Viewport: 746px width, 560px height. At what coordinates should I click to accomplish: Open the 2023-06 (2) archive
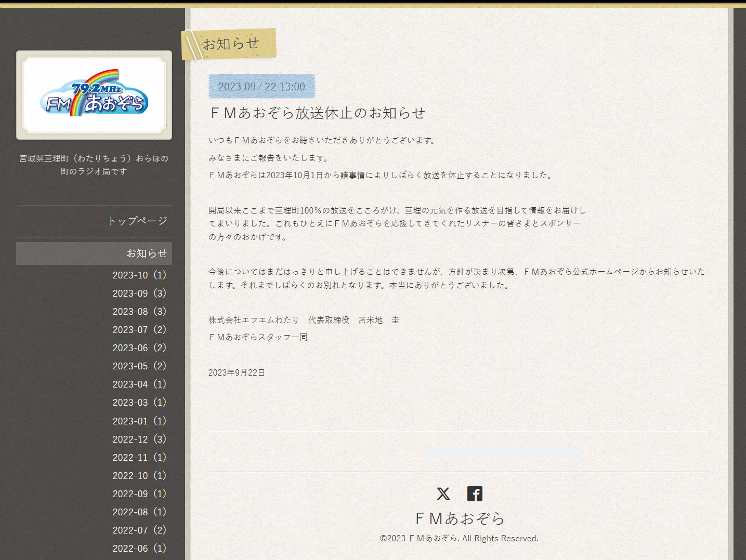click(139, 348)
